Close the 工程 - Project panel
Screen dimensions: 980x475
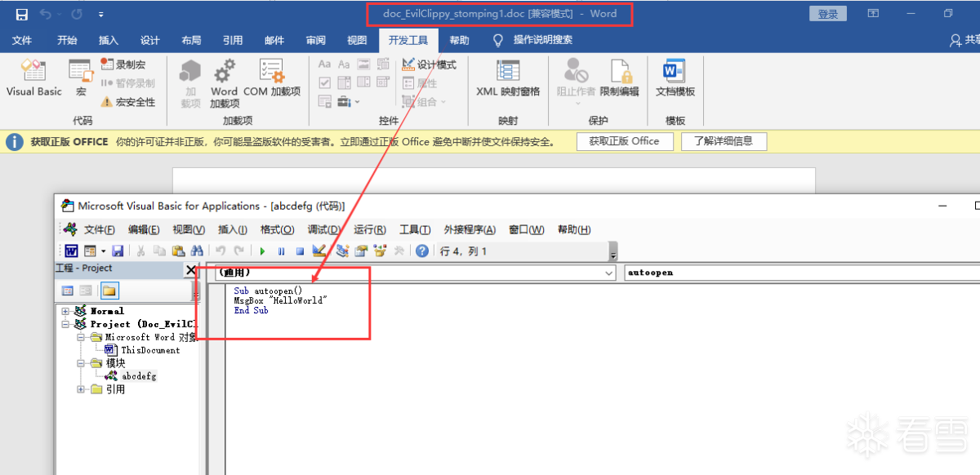(191, 269)
